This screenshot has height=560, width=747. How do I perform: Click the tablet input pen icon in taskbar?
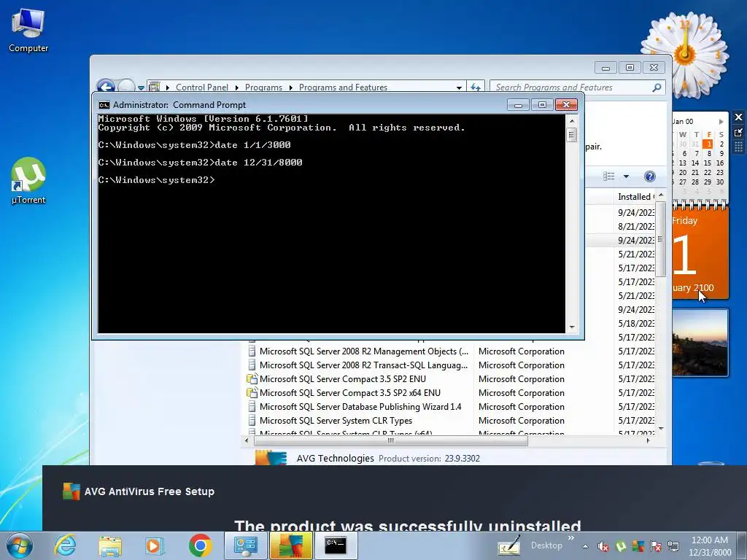click(x=508, y=545)
